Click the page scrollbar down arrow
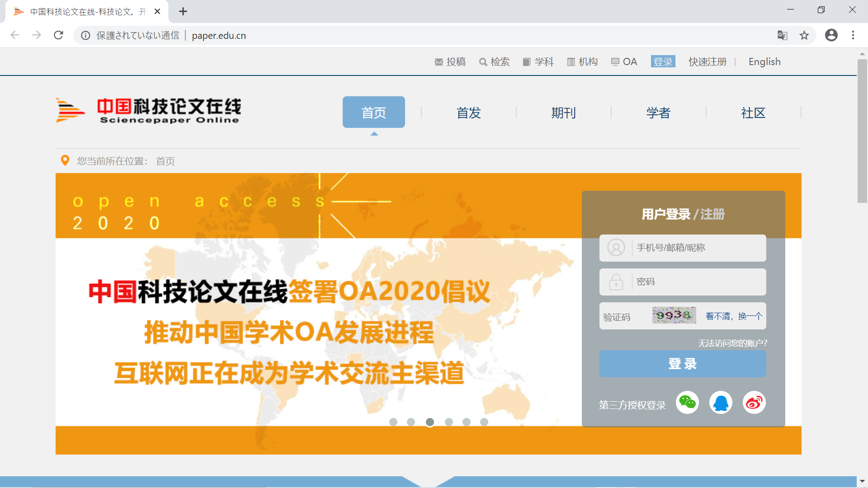 coord(862,481)
